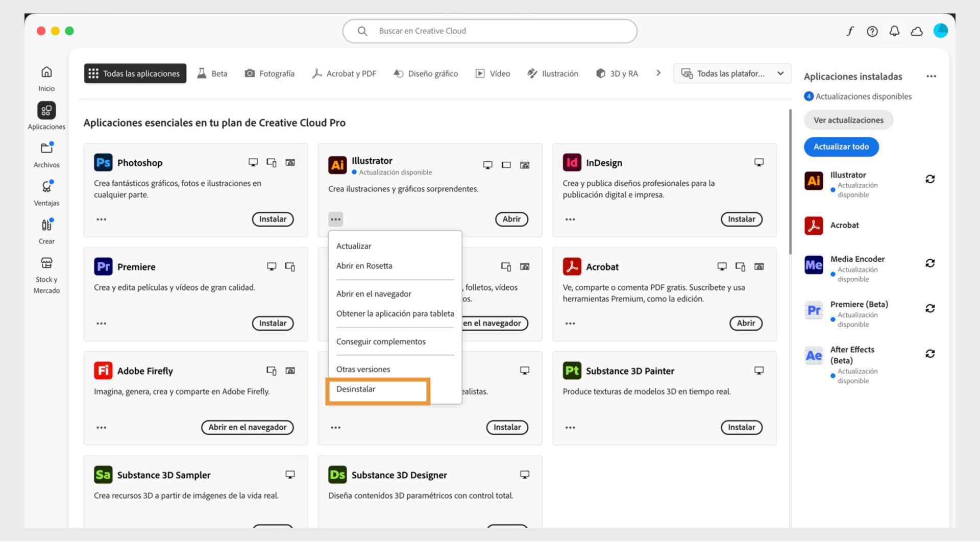
Task: Select the Aplicaciones sidebar icon
Action: coord(46,110)
